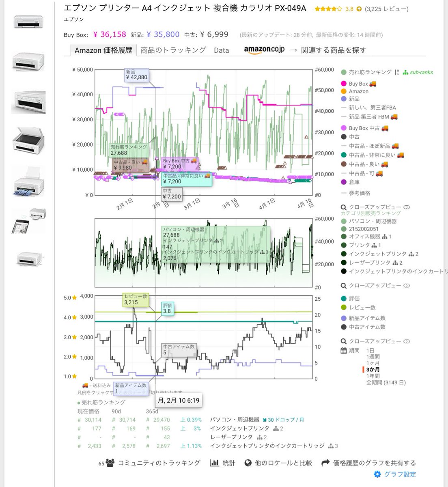Screen dimensions: 448x487
Task: Open the Amazon 価格履歴 tab
Action: [x=103, y=50]
